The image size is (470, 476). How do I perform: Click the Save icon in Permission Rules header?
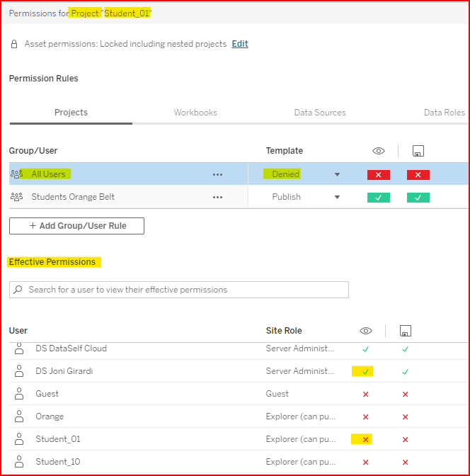(418, 151)
